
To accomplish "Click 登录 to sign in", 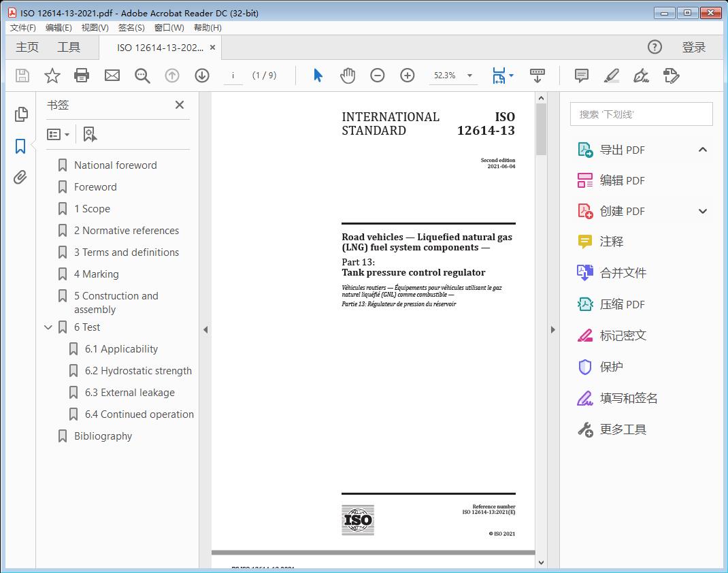I will click(x=694, y=47).
